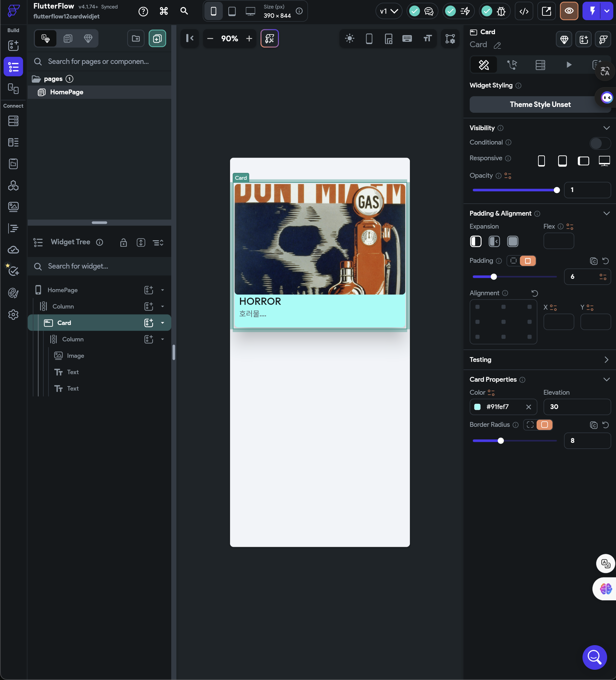Lock the widget tree icon
Viewport: 616px width, 680px height.
point(123,243)
